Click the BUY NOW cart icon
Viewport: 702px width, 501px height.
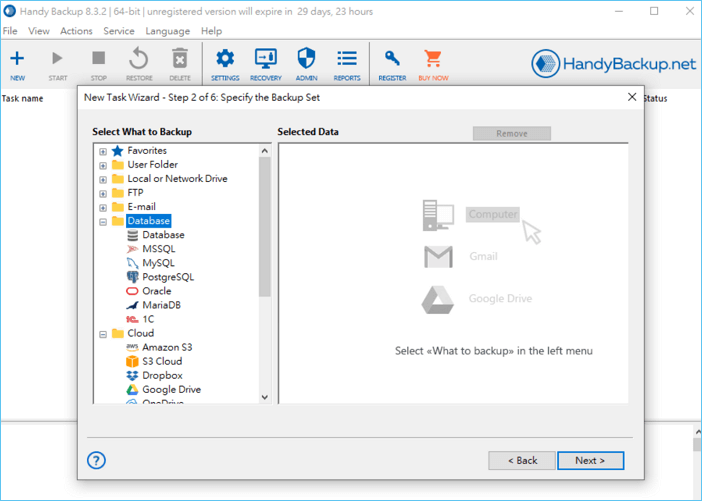[433, 58]
